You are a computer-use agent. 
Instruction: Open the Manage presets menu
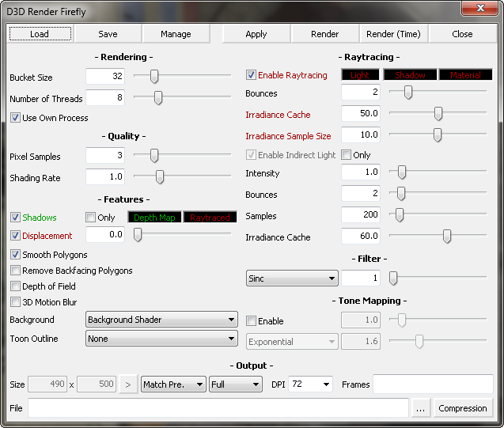pyautogui.click(x=176, y=34)
